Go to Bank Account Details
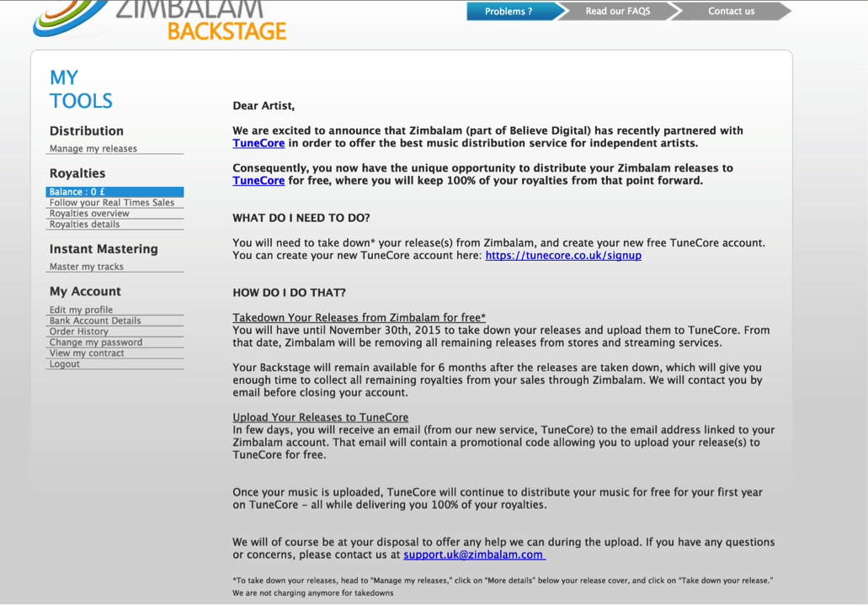The height and width of the screenshot is (605, 868). tap(95, 321)
